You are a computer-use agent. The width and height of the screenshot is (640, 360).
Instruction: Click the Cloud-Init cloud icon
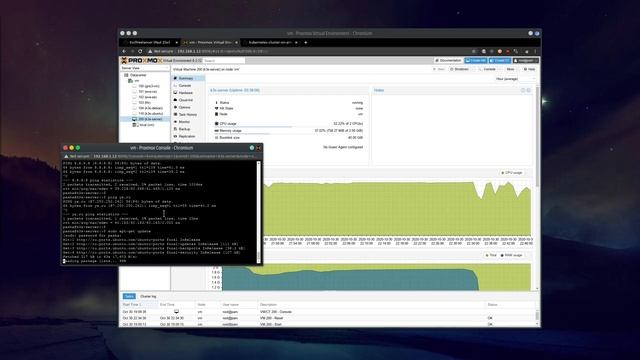click(x=176, y=100)
